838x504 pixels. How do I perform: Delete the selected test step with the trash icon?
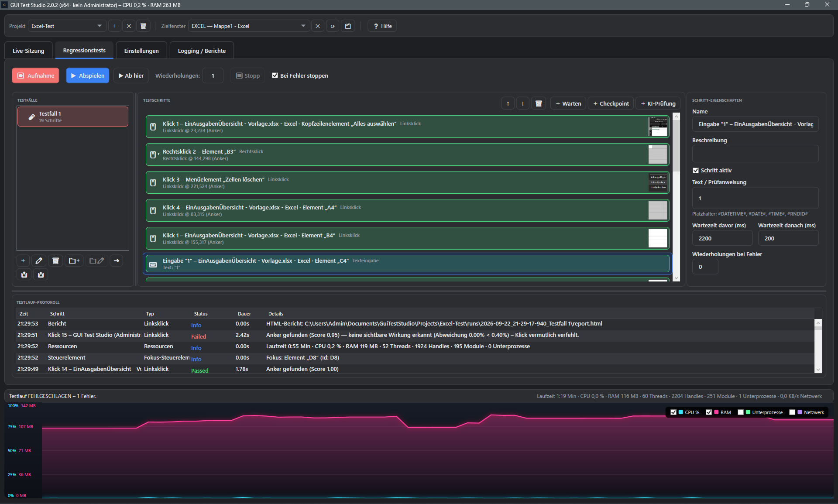[x=539, y=103]
